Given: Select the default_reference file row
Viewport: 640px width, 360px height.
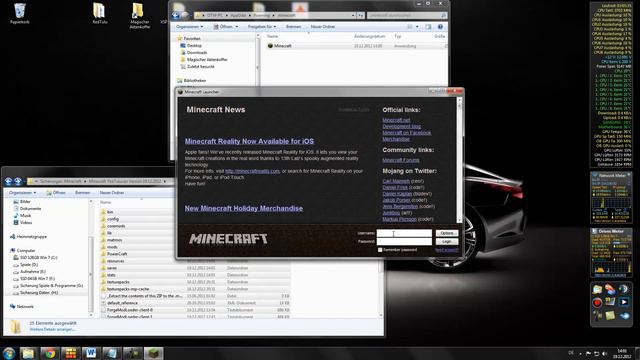Looking at the screenshot, I should [195, 303].
